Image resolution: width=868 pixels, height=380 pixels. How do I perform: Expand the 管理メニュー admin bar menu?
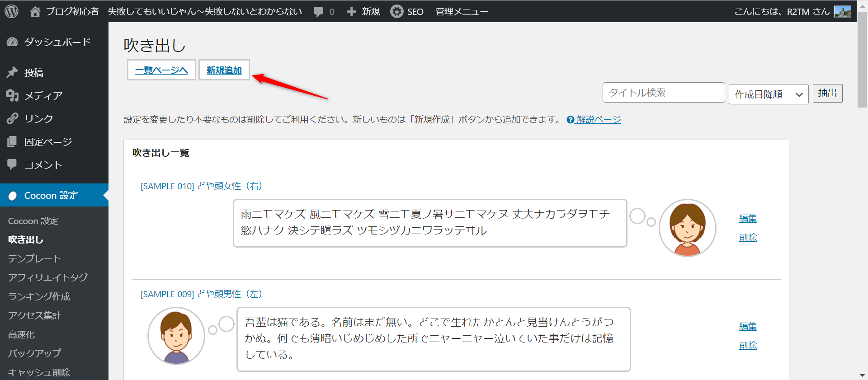pyautogui.click(x=461, y=12)
